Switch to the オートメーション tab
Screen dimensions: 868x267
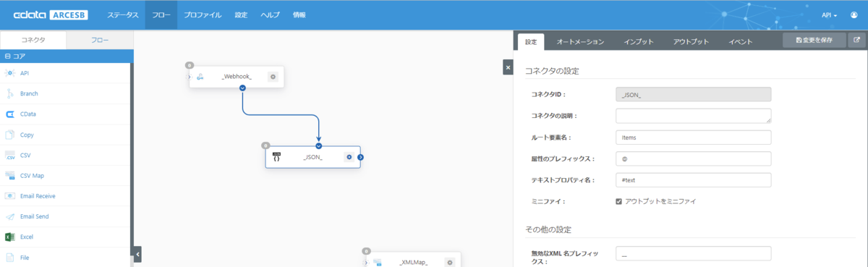click(x=580, y=41)
